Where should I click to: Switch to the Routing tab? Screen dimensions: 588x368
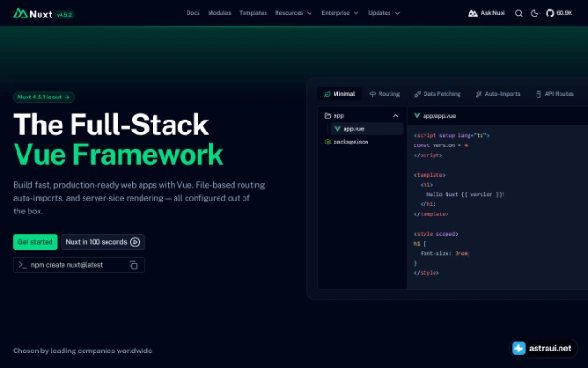coord(385,94)
